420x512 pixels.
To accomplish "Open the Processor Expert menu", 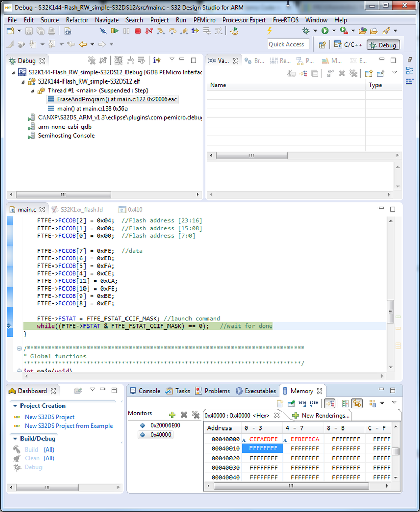I will click(x=244, y=20).
